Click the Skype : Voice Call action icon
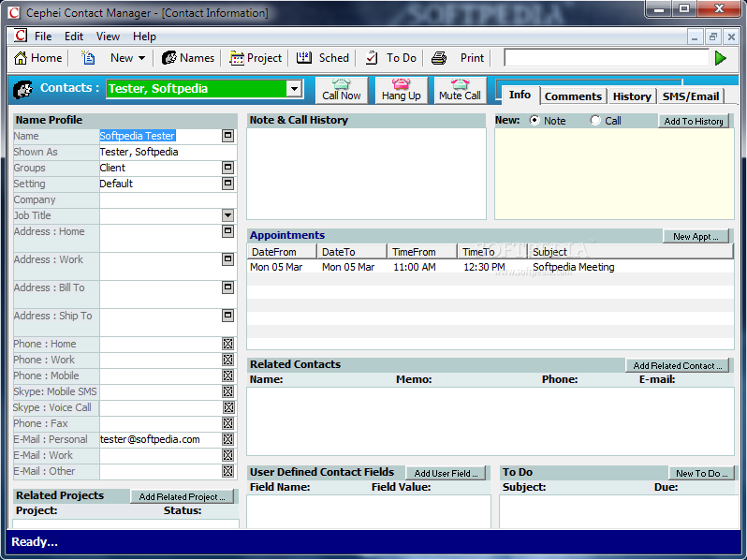747x560 pixels. 229,407
